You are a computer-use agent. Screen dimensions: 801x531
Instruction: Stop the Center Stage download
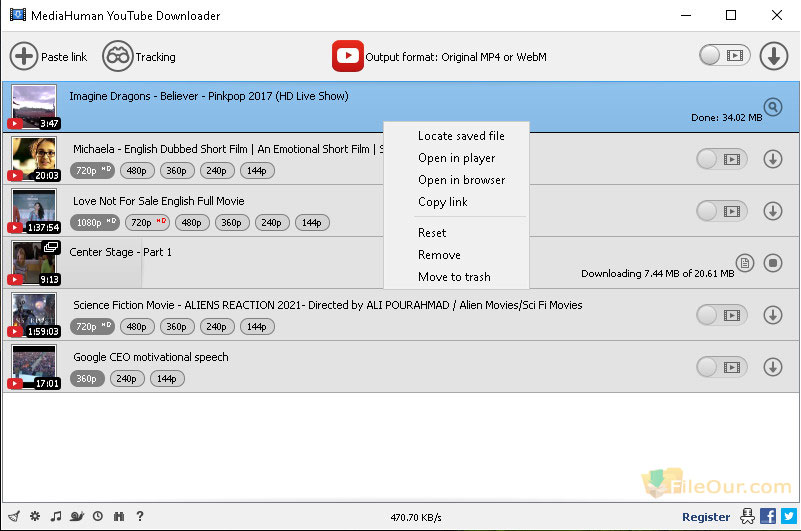[x=773, y=263]
